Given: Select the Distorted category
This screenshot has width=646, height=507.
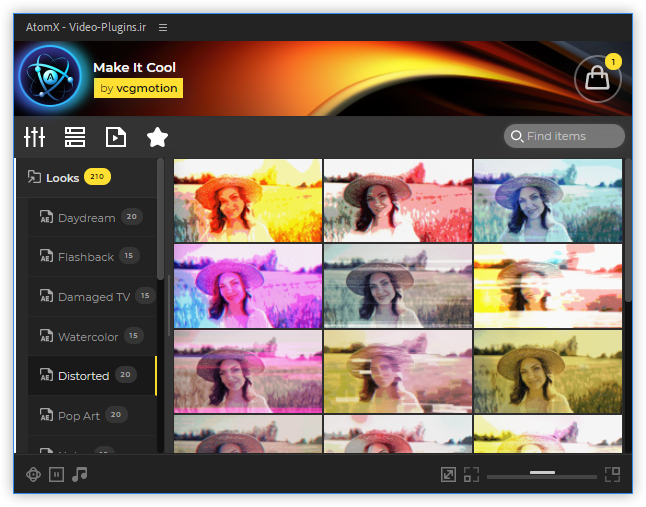Looking at the screenshot, I should (92, 376).
